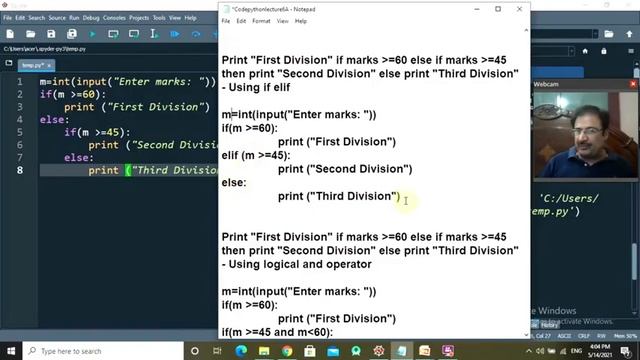Screen dimensions: 640x360
Task: Open Spyder Source menu
Action: (x=57, y=18)
